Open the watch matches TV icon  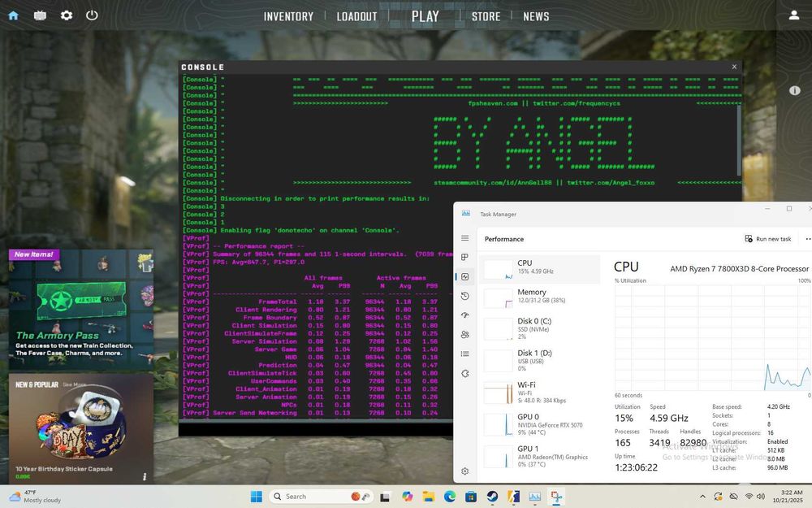click(x=40, y=15)
